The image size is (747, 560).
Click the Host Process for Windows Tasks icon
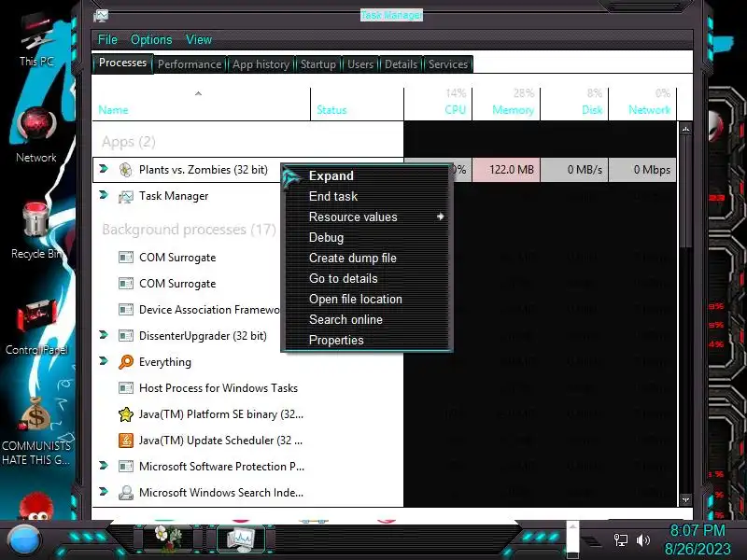pyautogui.click(x=126, y=388)
